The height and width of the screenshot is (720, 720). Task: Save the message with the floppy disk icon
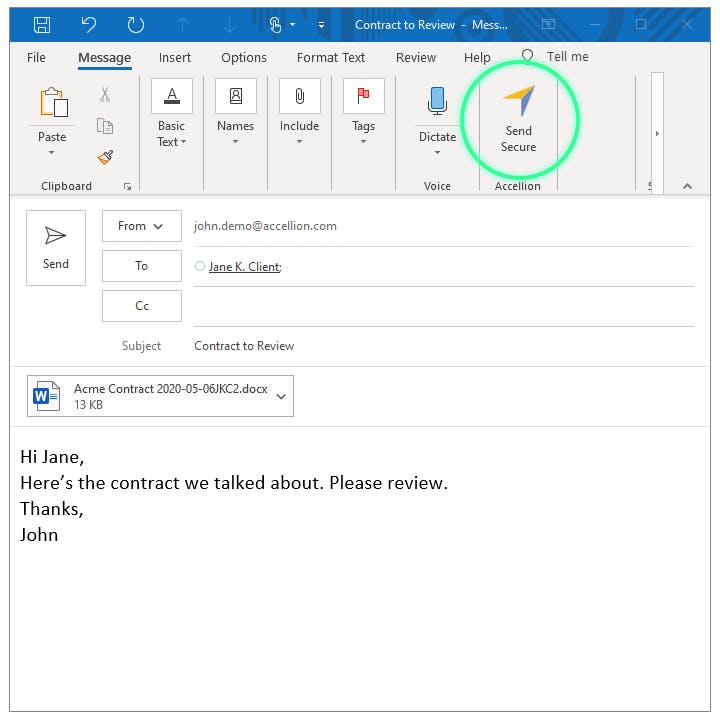point(42,24)
